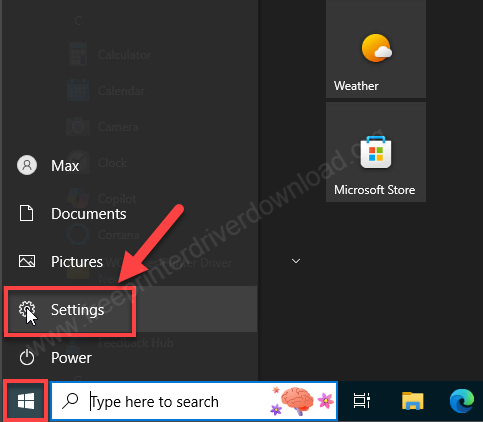The height and width of the screenshot is (422, 483).
Task: Launch Microsoft Edge from the taskbar
Action: click(x=462, y=401)
